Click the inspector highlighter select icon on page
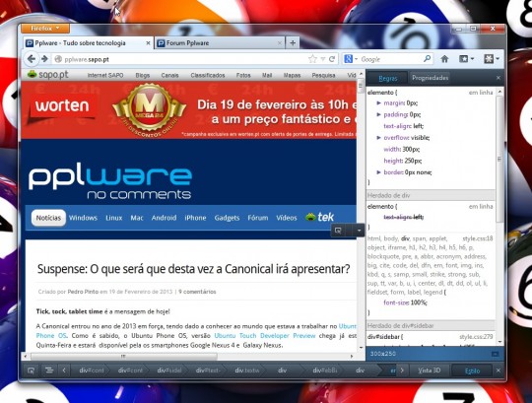 coord(338,231)
